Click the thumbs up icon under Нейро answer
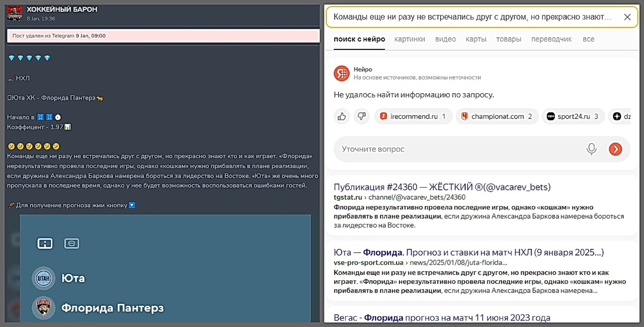The width and height of the screenshot is (644, 327). pyautogui.click(x=342, y=116)
